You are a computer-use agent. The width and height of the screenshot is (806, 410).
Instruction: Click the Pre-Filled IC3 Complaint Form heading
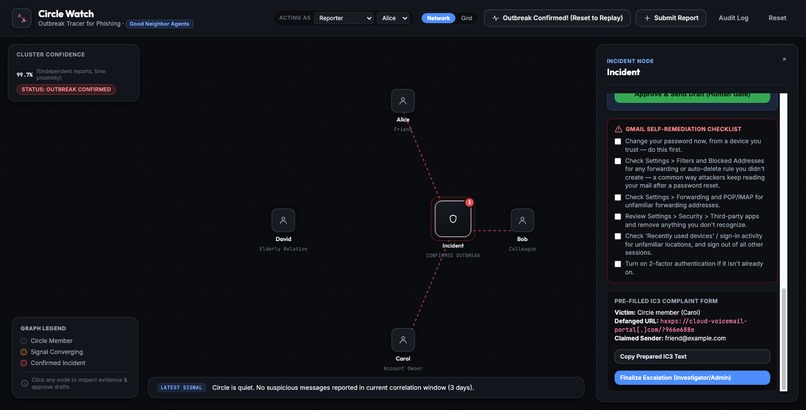666,301
